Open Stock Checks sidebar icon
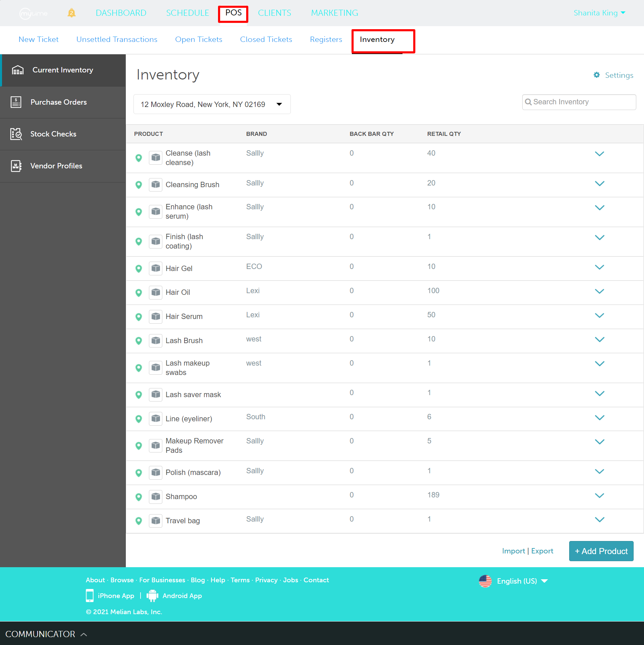644x645 pixels. coord(16,134)
